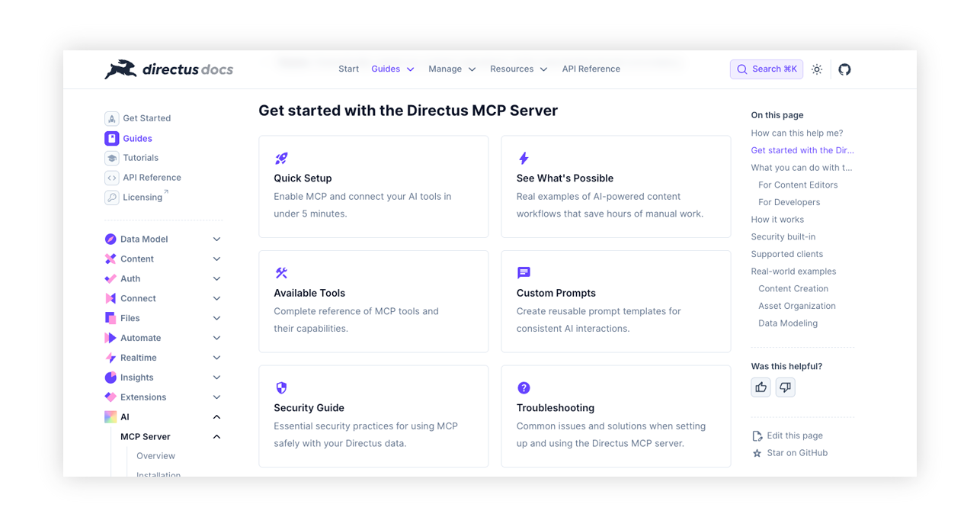
Task: Open the Available Tools card
Action: (373, 301)
